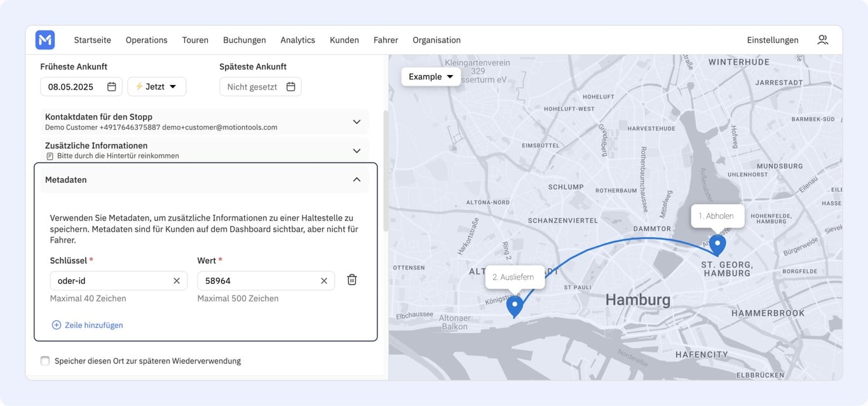The image size is (868, 406).
Task: Click the HAFENCITY map label
Action: pyautogui.click(x=702, y=355)
